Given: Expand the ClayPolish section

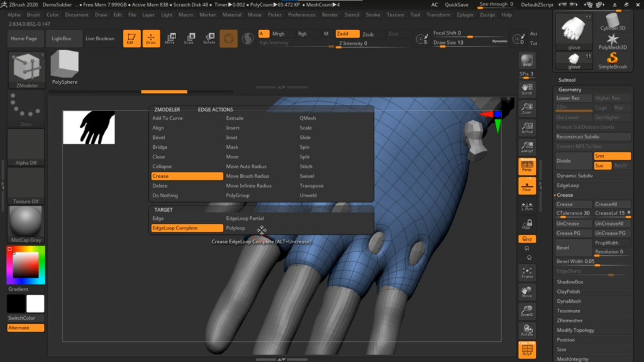Looking at the screenshot, I should point(569,292).
